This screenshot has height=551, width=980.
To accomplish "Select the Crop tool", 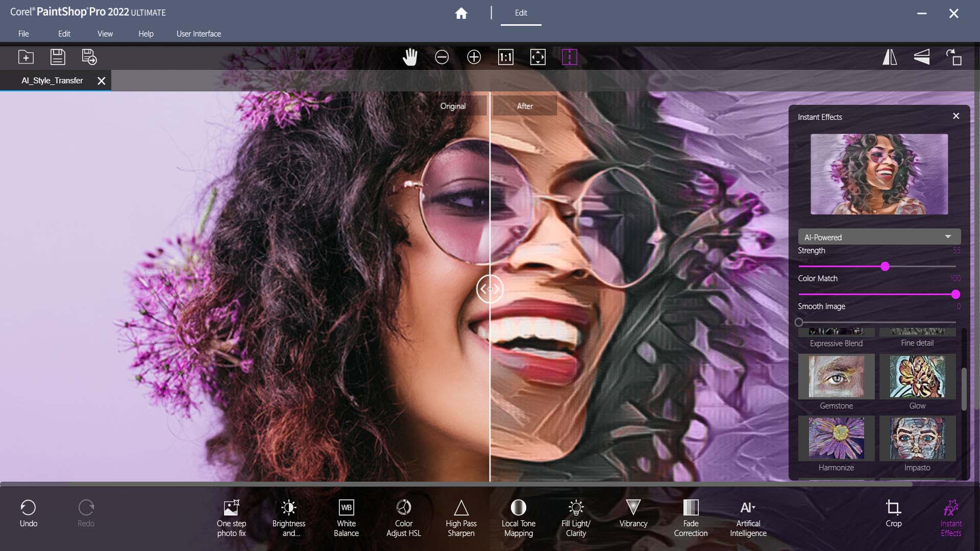I will click(x=893, y=513).
